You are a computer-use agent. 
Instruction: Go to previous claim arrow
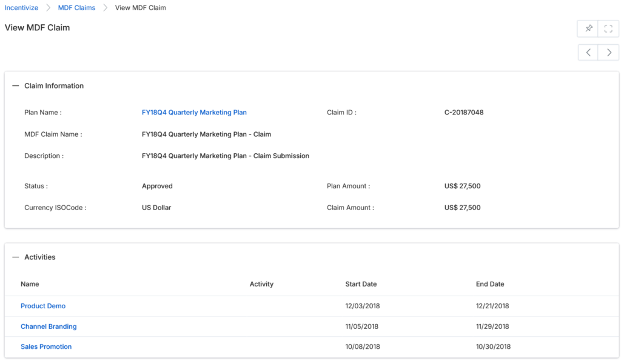tap(588, 53)
